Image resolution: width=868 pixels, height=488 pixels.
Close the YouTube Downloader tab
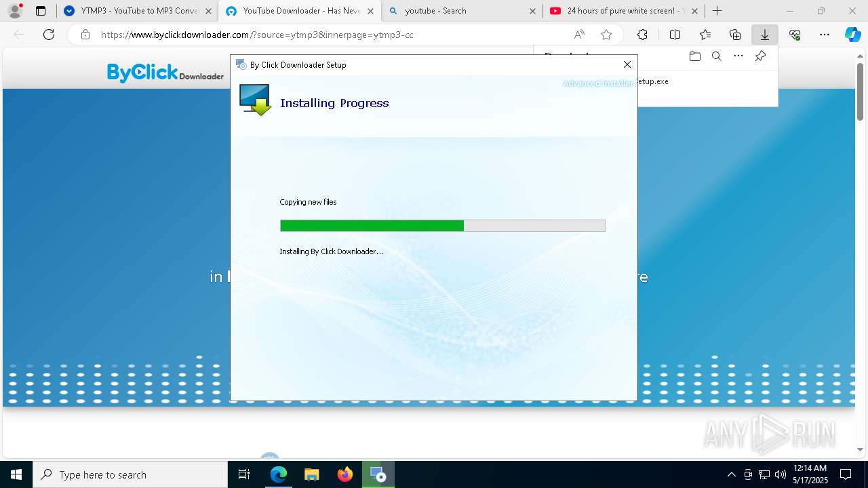(370, 11)
